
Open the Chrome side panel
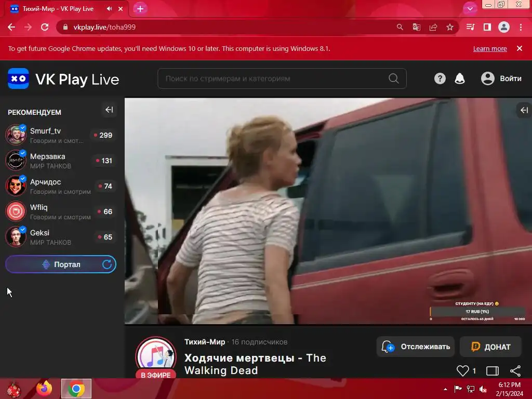(487, 27)
